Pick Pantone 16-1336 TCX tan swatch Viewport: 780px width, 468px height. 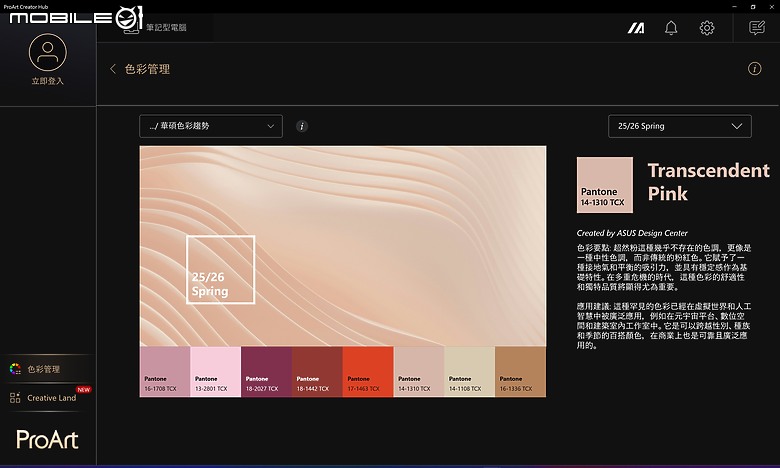click(x=520, y=372)
